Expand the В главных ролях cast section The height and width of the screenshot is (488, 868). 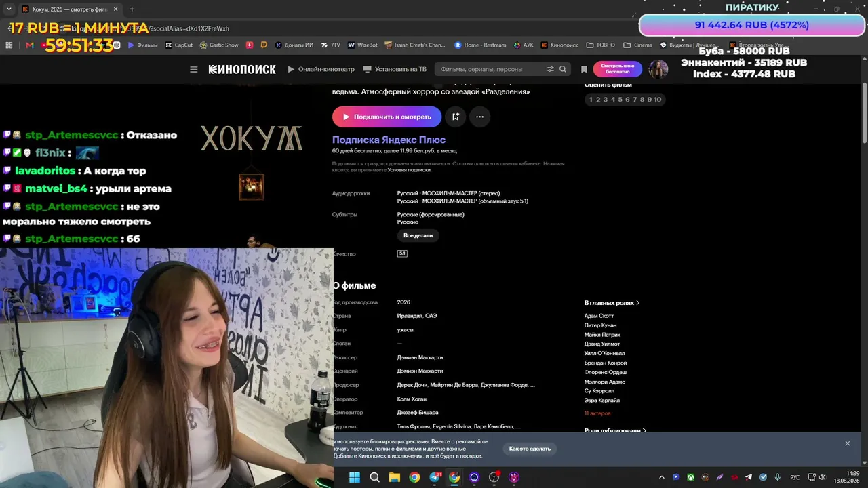(612, 303)
